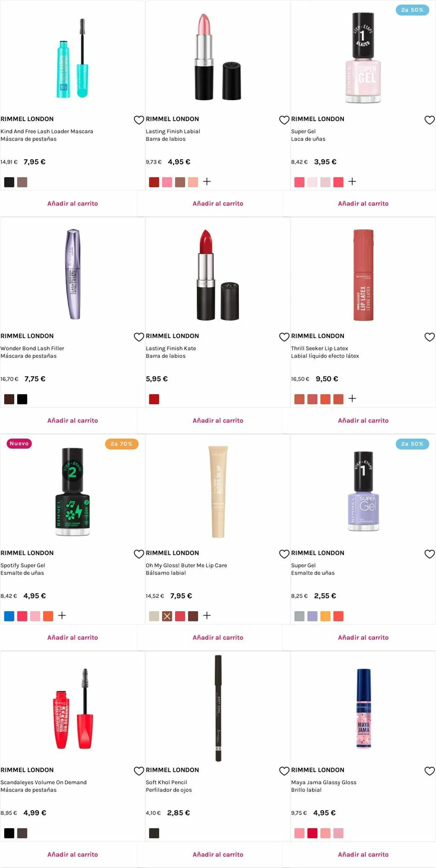Click the Scandaleyes Volume On Demand title
436x868 pixels.
click(x=44, y=783)
